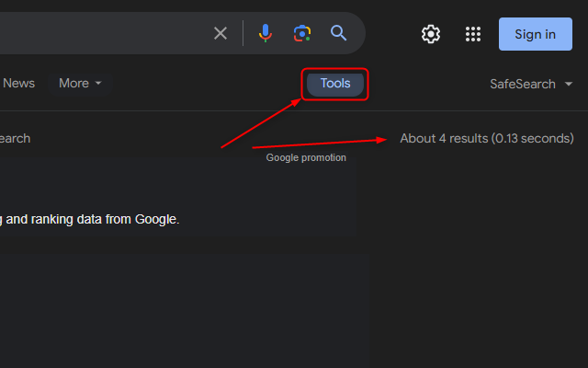Click the magnifying glass search icon
The width and height of the screenshot is (588, 368).
[338, 33]
